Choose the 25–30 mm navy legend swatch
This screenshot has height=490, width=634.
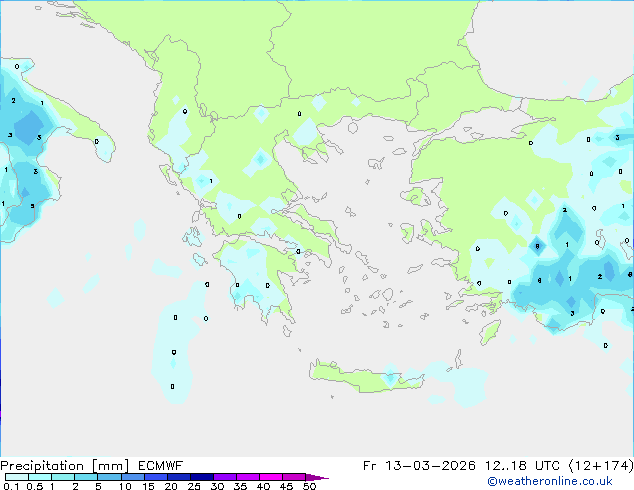click(x=201, y=477)
